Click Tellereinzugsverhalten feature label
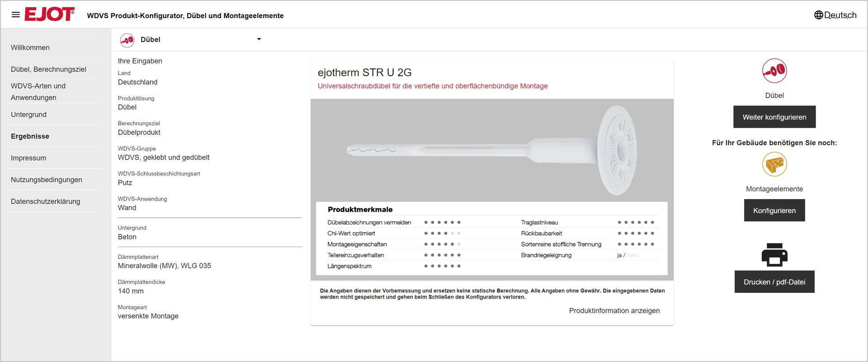 [x=356, y=255]
